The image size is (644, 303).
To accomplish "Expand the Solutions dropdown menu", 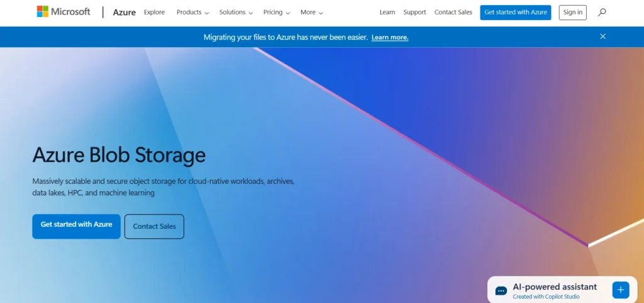I will pyautogui.click(x=236, y=13).
